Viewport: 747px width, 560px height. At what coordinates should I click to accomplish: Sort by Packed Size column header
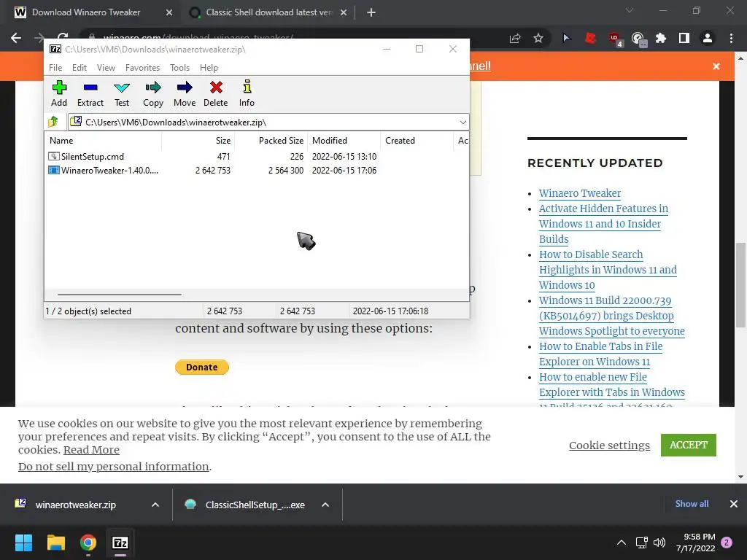(x=271, y=141)
